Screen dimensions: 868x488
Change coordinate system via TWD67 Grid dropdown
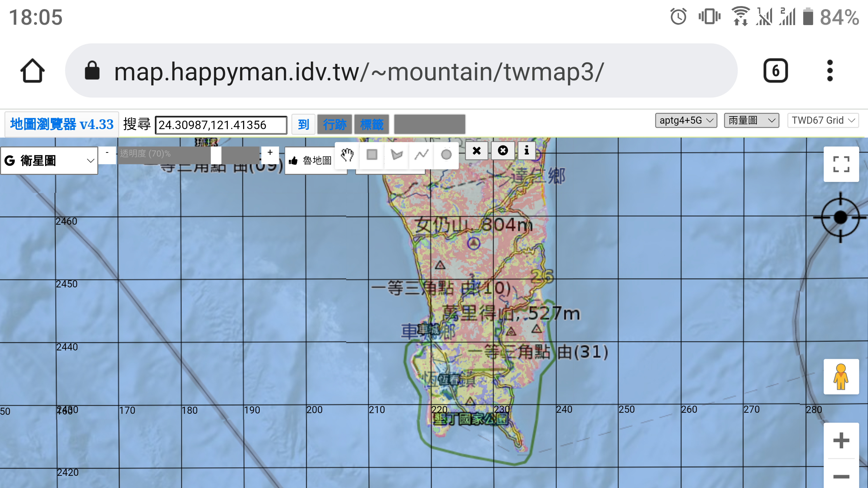[823, 120]
